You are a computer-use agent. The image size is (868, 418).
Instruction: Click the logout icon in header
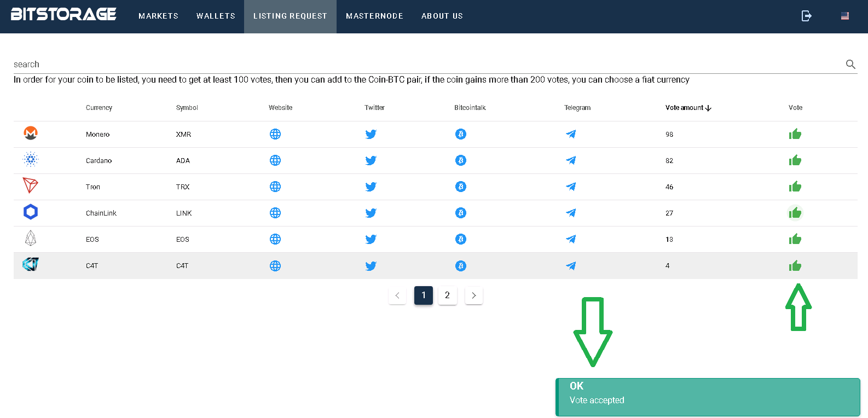pyautogui.click(x=806, y=16)
